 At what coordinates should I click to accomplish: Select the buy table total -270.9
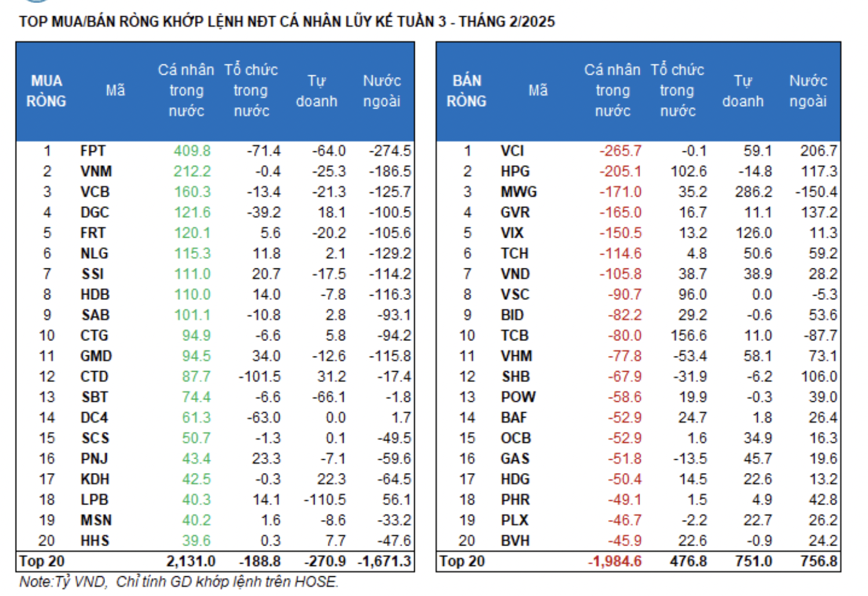[325, 561]
